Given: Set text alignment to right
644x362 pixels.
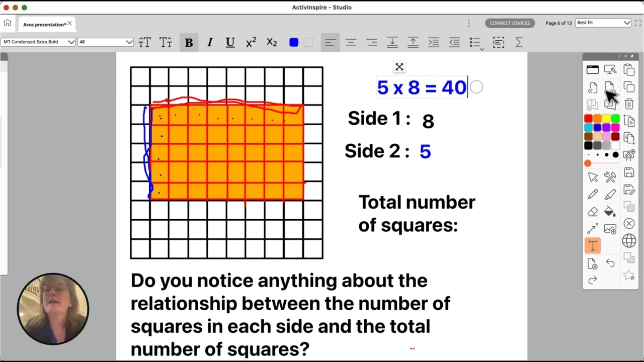Looking at the screenshot, I should coord(372,43).
